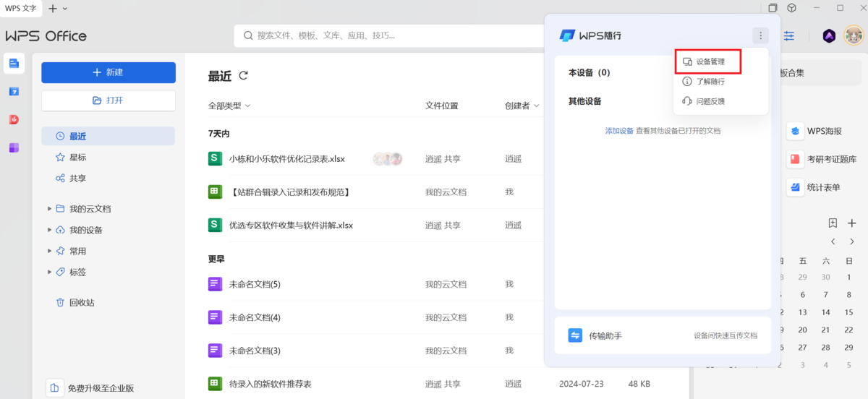868x399 pixels.
Task: Open the purple apps icon in left sidebar
Action: tap(14, 147)
